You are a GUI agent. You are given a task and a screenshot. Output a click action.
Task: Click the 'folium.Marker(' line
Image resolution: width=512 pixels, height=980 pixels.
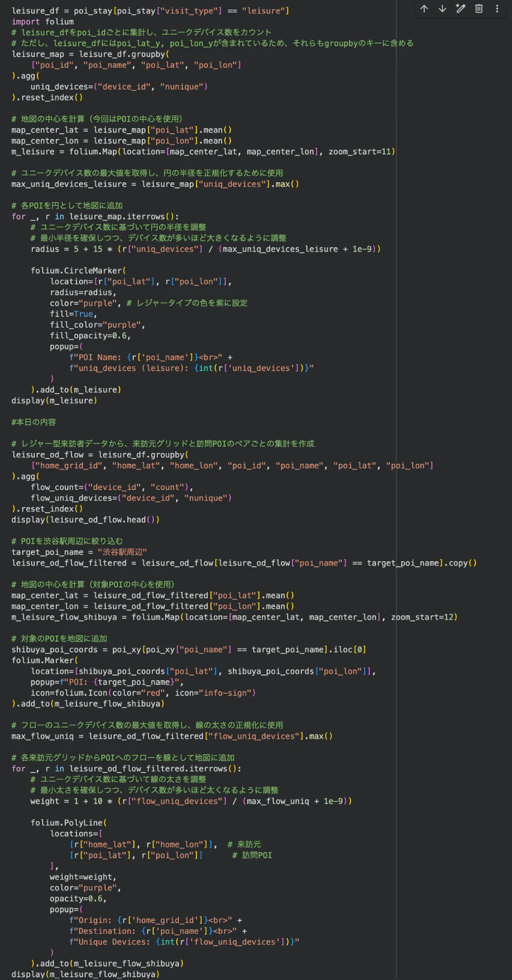[45, 660]
